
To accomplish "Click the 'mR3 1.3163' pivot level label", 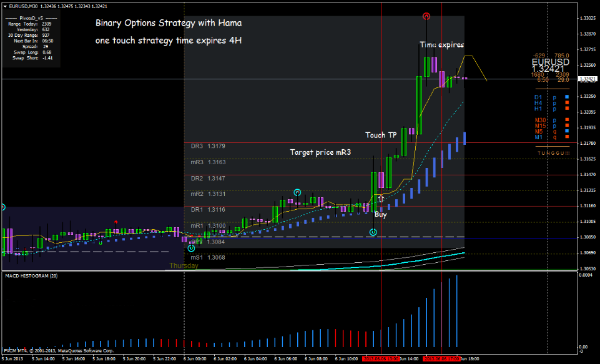I will (208, 162).
